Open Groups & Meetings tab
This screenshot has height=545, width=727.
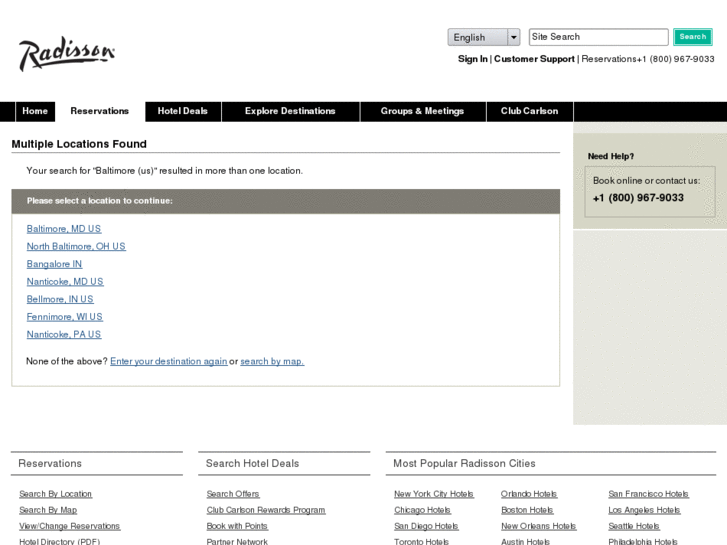422,111
